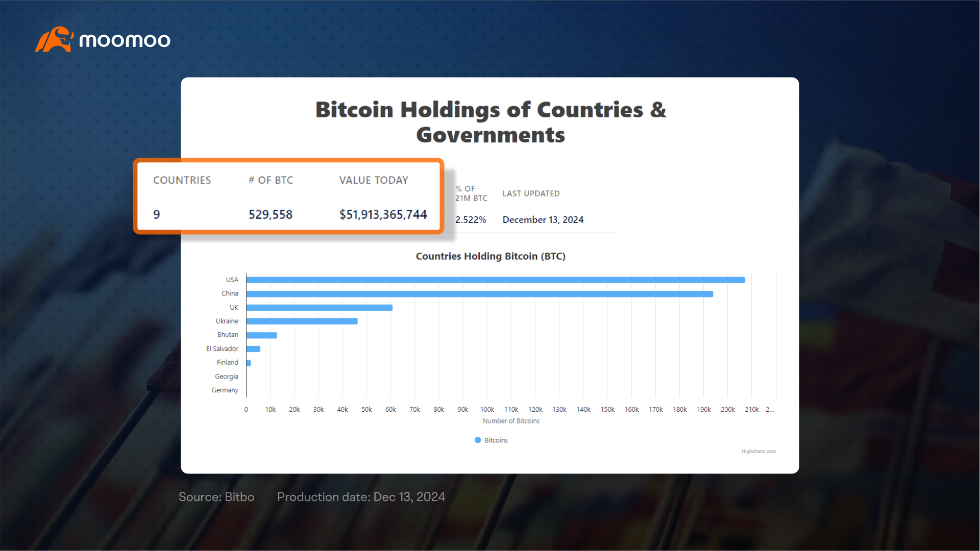
Task: Click the Ukraine bar in the chart
Action: pos(302,321)
